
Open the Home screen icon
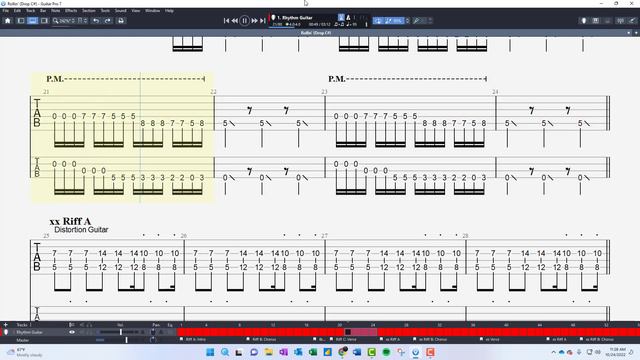(8, 20)
